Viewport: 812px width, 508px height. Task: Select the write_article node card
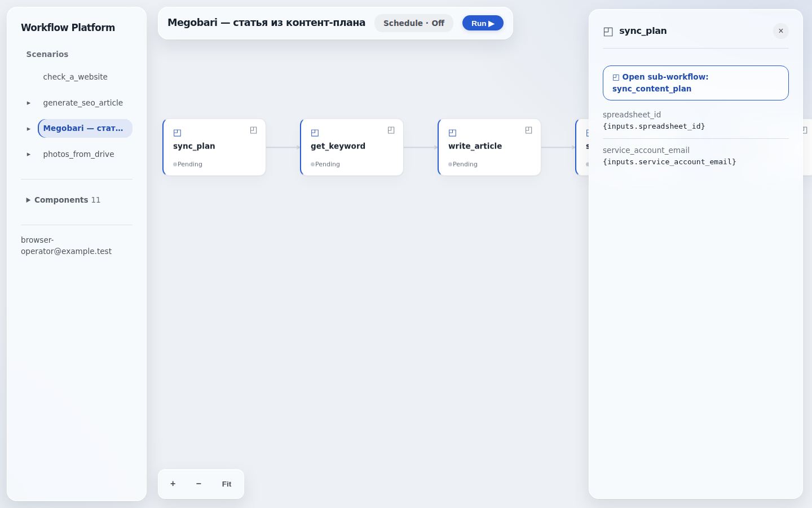tap(489, 147)
